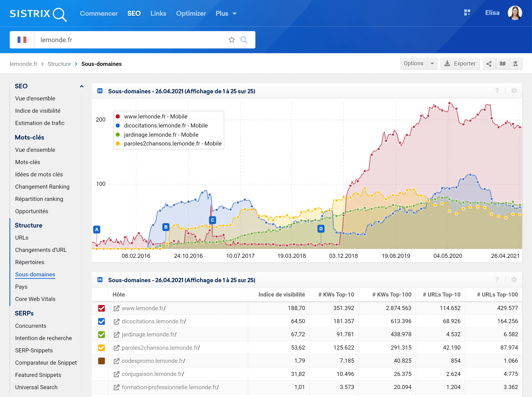Image resolution: width=532 pixels, height=397 pixels.
Task: Open Elisa's profile avatar
Action: [x=514, y=13]
